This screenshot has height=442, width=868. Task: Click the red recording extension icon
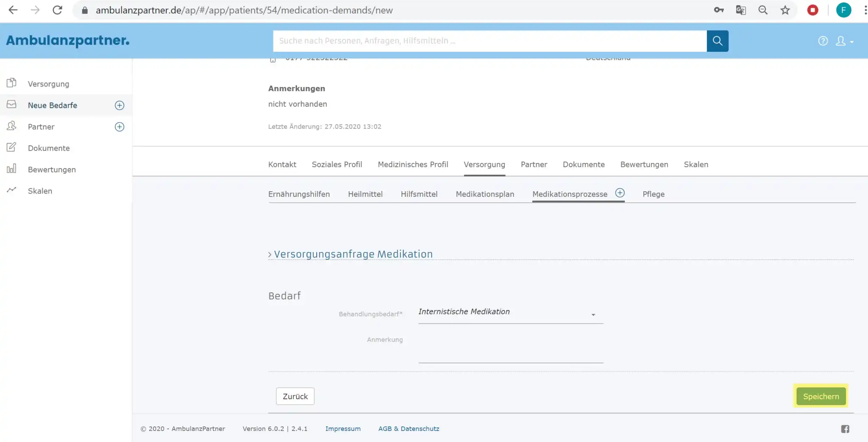click(x=812, y=10)
